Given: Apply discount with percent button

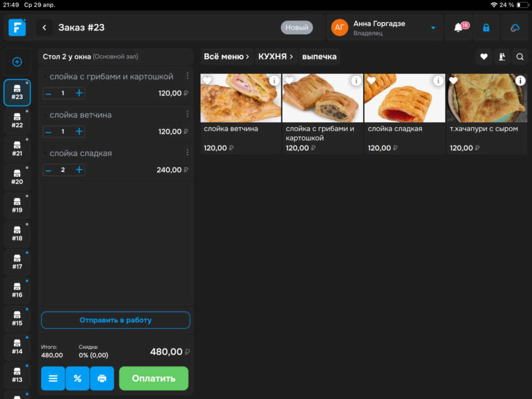Looking at the screenshot, I should 77,378.
